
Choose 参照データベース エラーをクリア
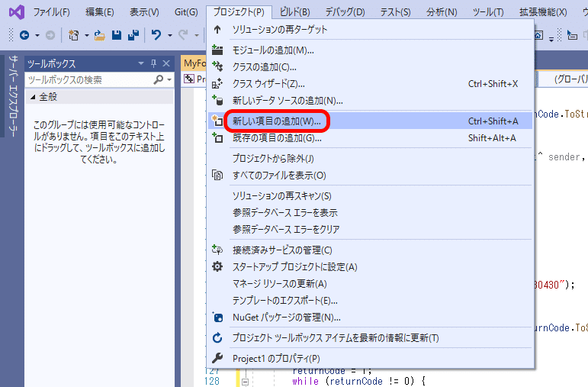coord(370,229)
